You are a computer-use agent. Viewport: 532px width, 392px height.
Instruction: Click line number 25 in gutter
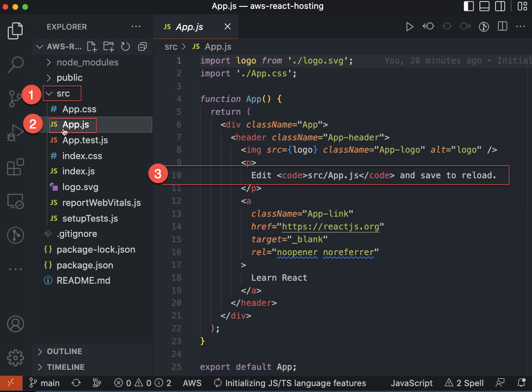click(176, 367)
